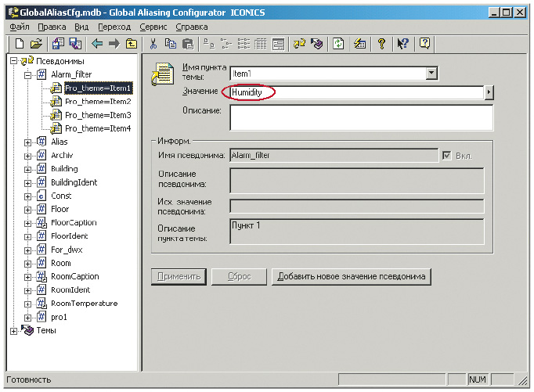Click the Пункт 1 theme item description field
Viewport: 534px width, 392px height.
point(357,232)
